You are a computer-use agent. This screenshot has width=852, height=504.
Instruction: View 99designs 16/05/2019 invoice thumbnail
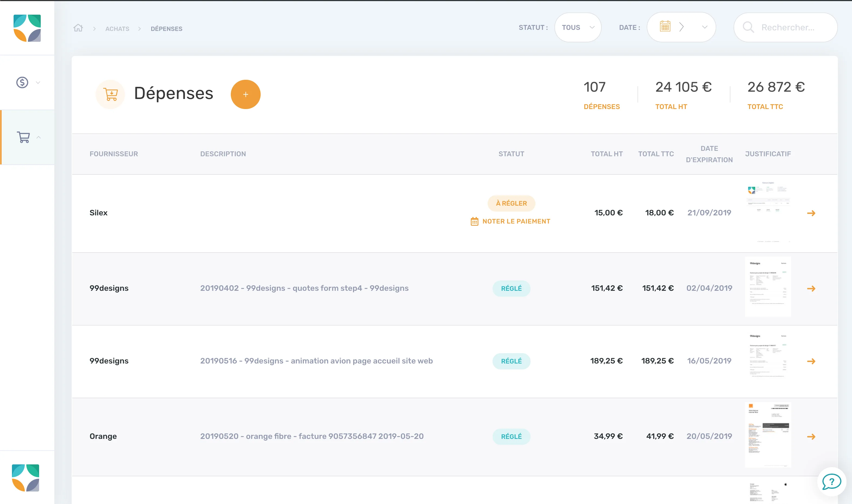(768, 360)
